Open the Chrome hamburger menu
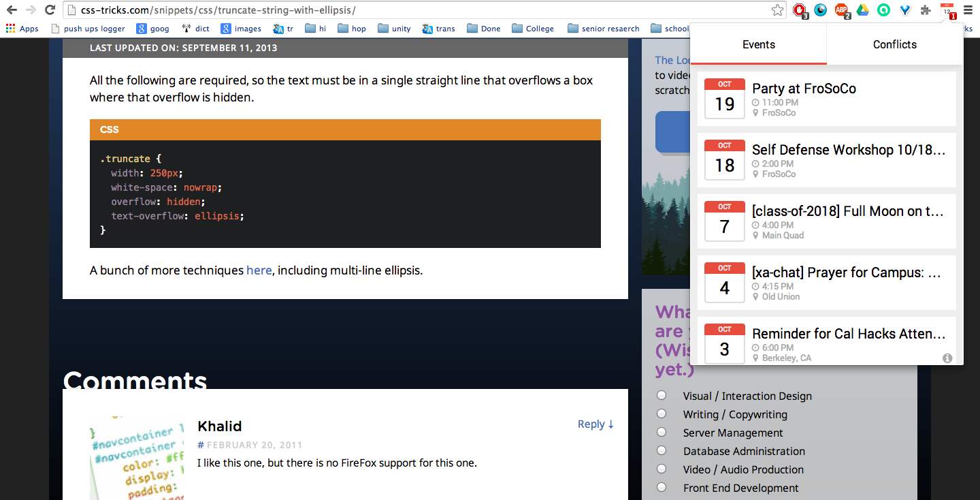Image resolution: width=980 pixels, height=500 pixels. [968, 10]
